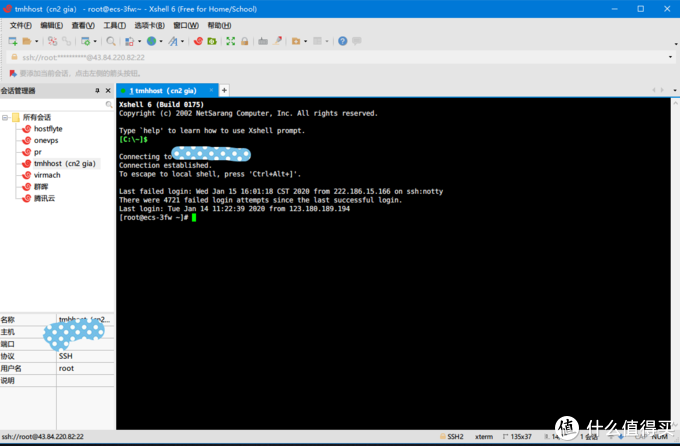Click the blue Help question mark icon

pos(342,41)
